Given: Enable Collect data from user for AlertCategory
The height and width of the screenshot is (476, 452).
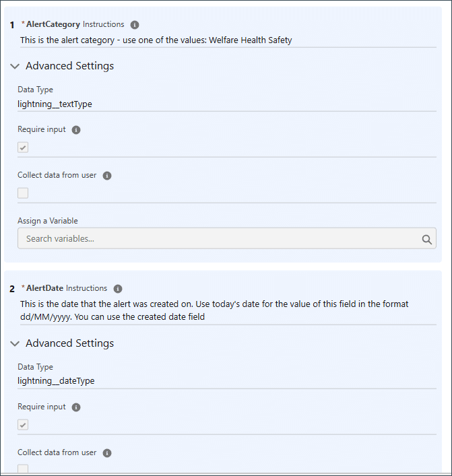Looking at the screenshot, I should click(x=23, y=193).
